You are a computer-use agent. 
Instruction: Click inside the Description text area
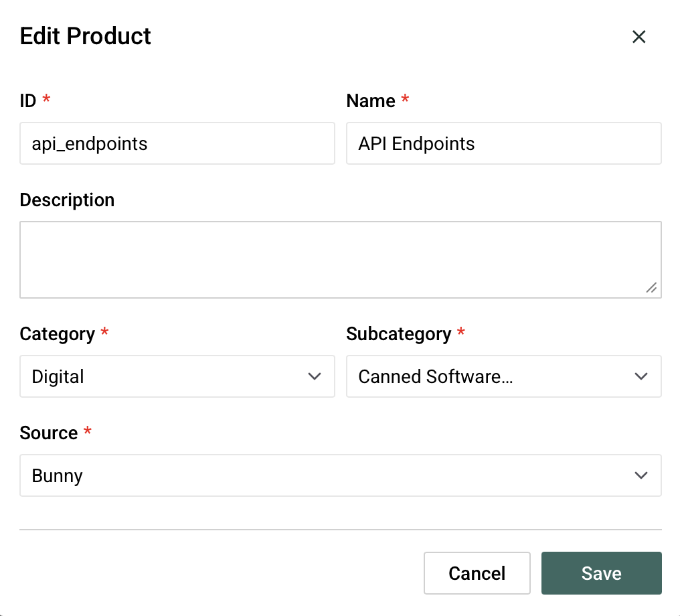[x=341, y=260]
